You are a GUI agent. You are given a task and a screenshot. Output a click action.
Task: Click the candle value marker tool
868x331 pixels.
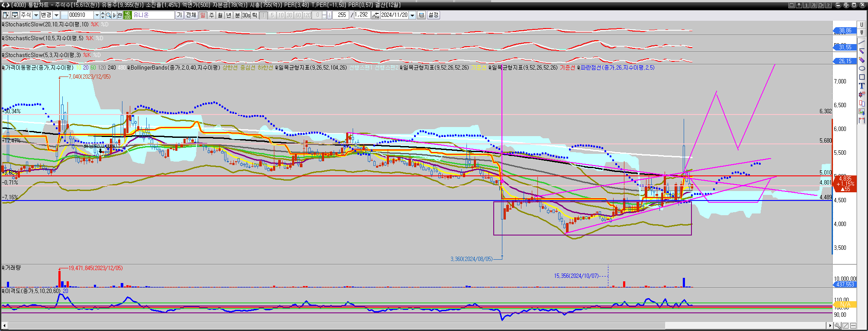tap(862, 95)
